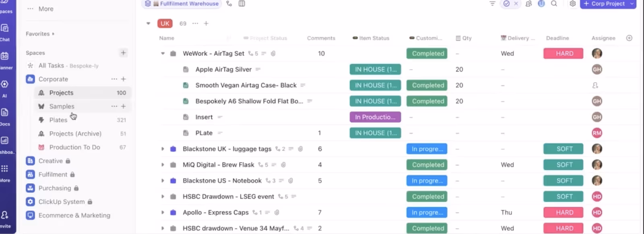644x234 pixels.
Task: Open the More apps grid icon
Action: (5, 169)
